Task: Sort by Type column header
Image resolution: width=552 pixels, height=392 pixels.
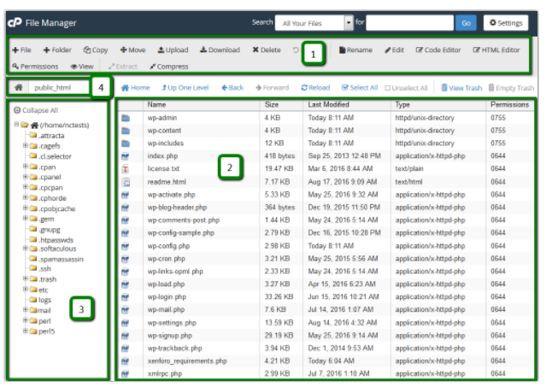Action: tap(402, 104)
